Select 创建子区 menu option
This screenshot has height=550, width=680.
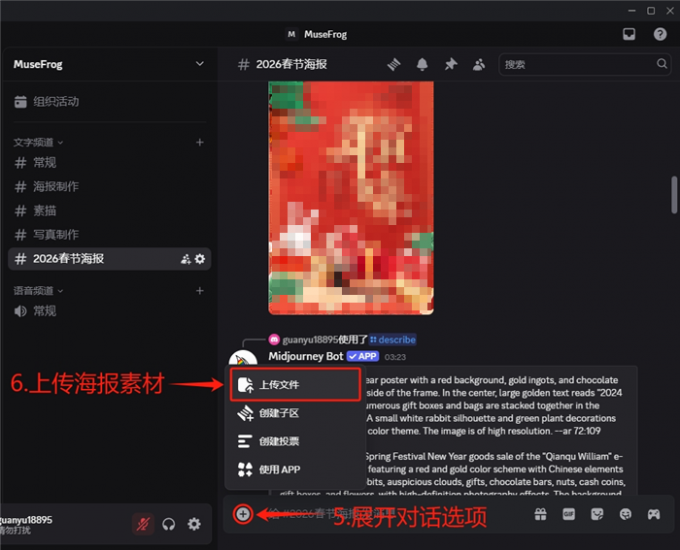295,413
